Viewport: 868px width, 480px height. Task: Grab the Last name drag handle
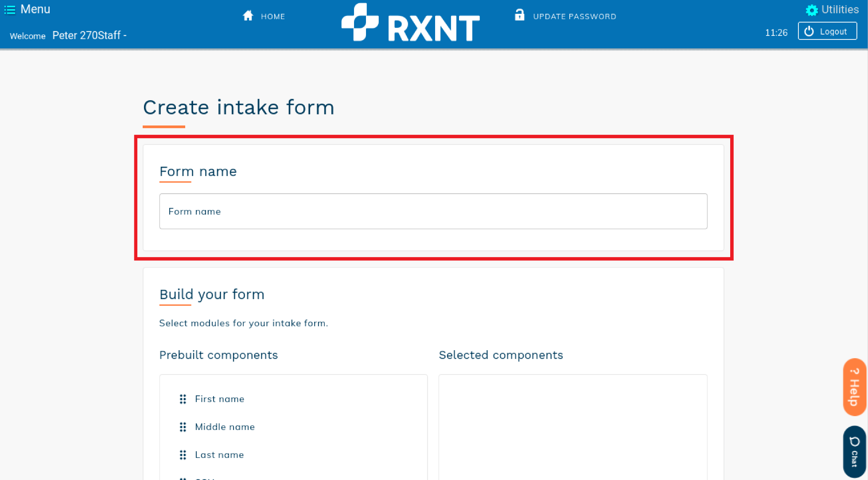(183, 455)
